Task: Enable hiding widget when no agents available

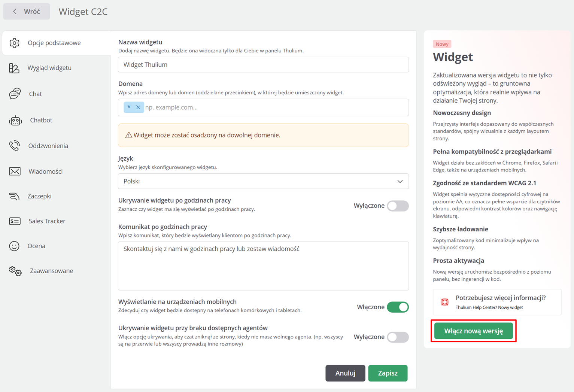Action: [398, 337]
